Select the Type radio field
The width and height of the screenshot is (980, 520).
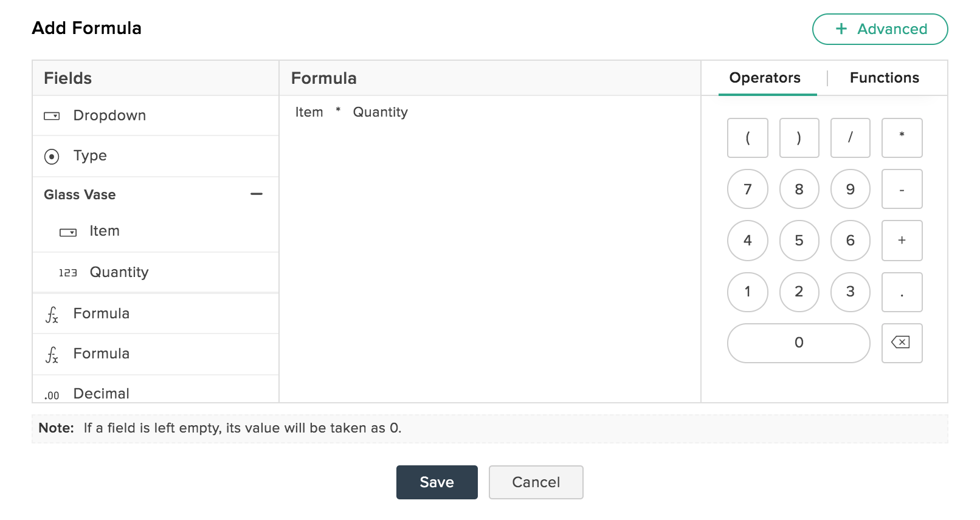tap(156, 156)
